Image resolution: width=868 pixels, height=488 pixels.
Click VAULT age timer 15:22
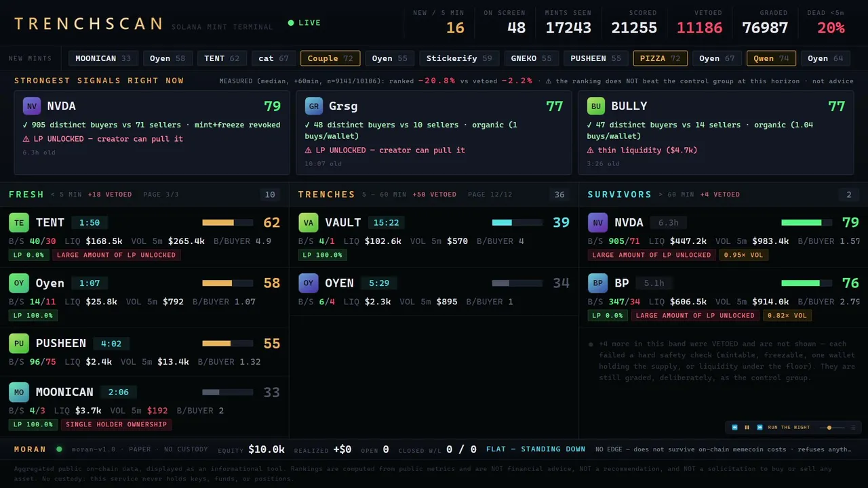(x=386, y=222)
